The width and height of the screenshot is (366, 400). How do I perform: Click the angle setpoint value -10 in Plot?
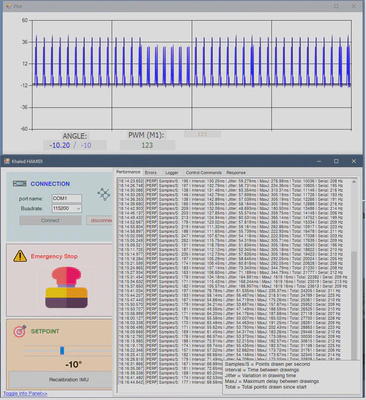[x=86, y=145]
